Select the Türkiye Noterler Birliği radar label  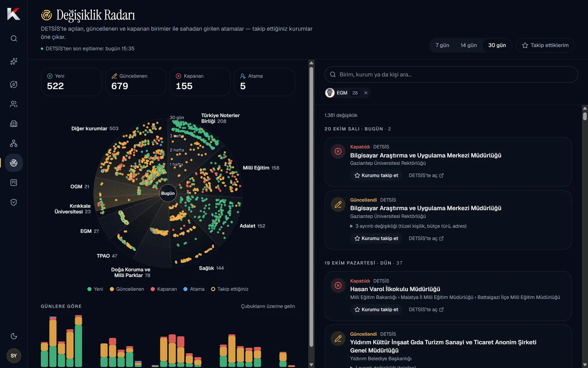tap(220, 118)
